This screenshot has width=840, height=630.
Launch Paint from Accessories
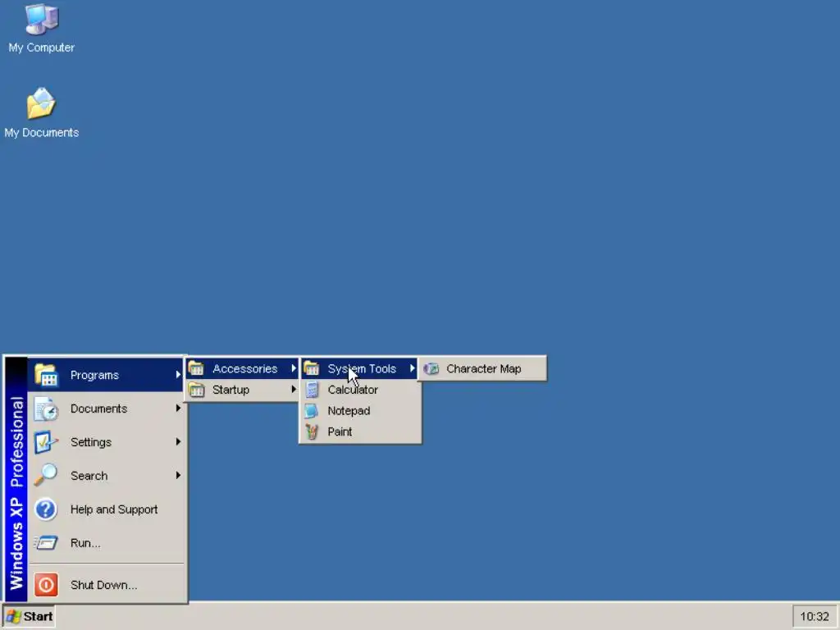click(x=359, y=431)
